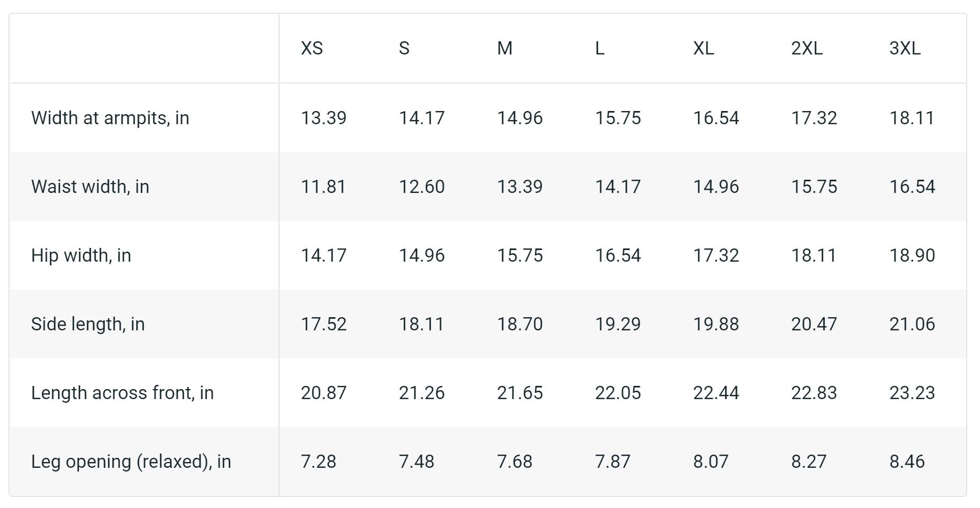The width and height of the screenshot is (980, 508).
Task: Select leg opening 8.27 for 2XL
Action: pyautogui.click(x=809, y=461)
